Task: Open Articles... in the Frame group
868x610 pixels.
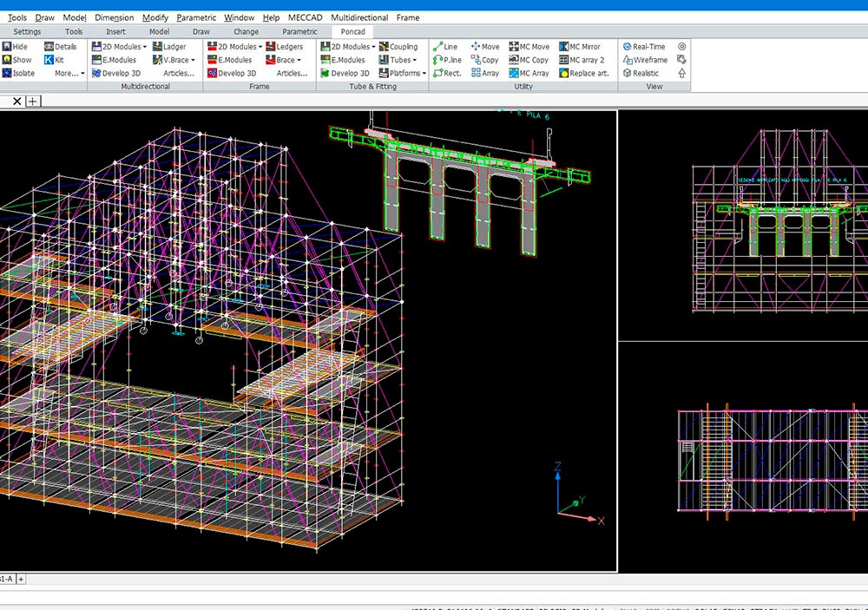Action: click(292, 73)
